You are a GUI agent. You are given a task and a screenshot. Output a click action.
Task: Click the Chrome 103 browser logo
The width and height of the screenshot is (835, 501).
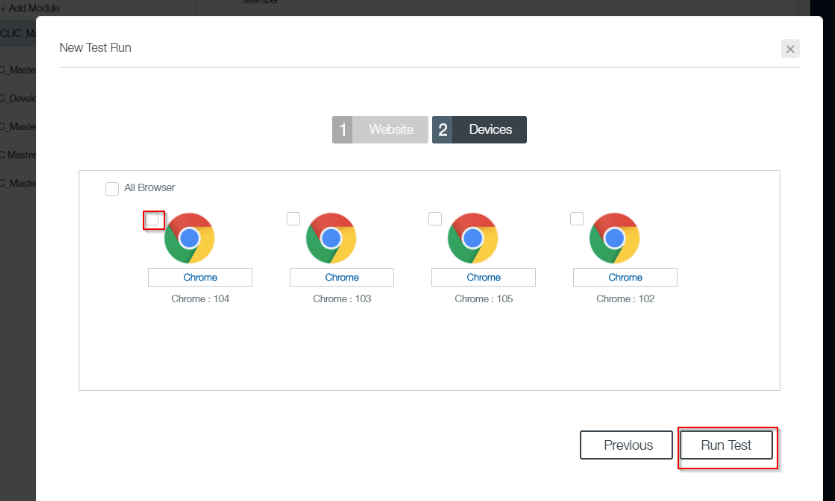331,238
